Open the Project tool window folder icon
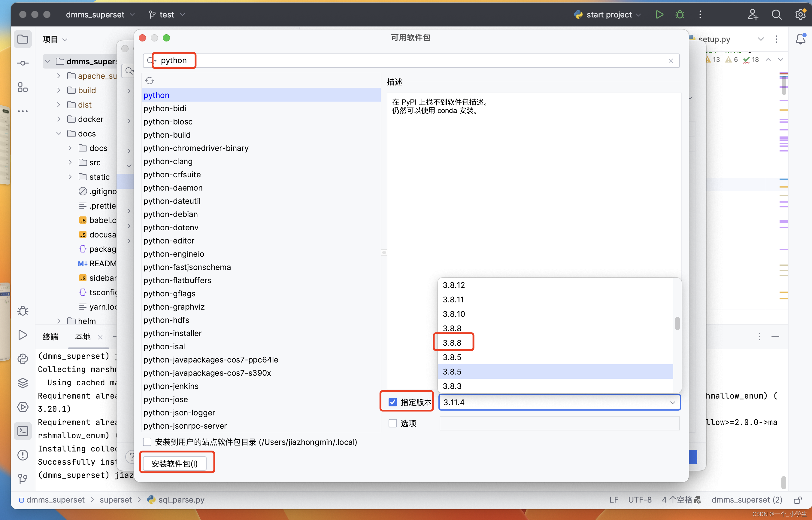This screenshot has width=812, height=520. click(23, 39)
